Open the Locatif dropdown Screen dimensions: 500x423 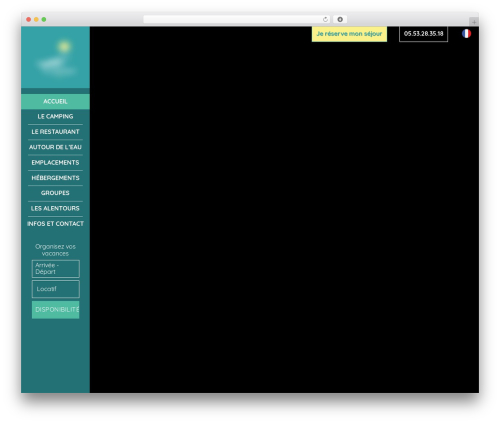tap(56, 289)
